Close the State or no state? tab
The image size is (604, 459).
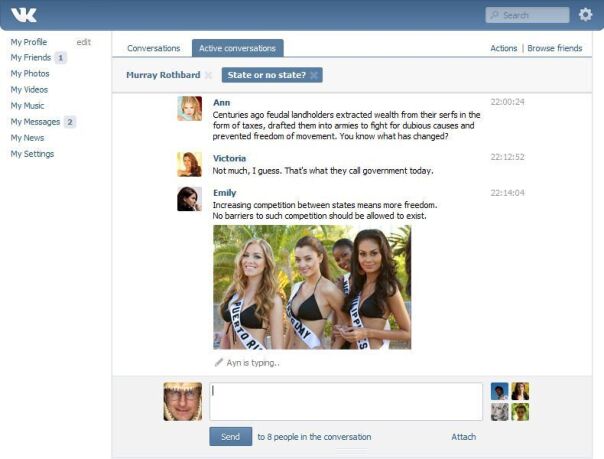coord(314,75)
